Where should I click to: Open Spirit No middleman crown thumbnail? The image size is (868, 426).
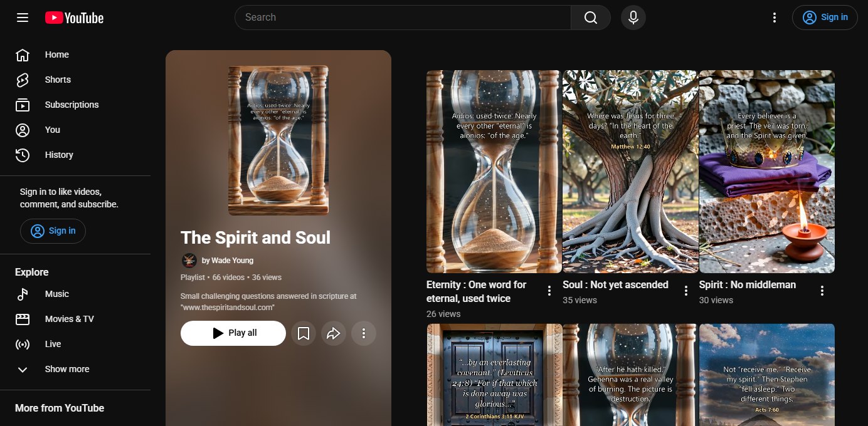tap(767, 172)
